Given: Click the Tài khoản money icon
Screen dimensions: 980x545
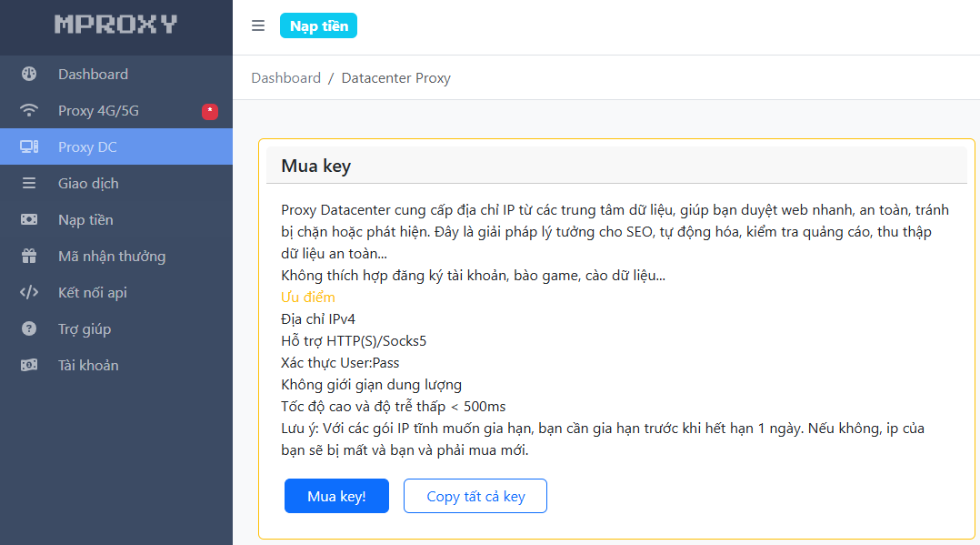Looking at the screenshot, I should point(29,366).
